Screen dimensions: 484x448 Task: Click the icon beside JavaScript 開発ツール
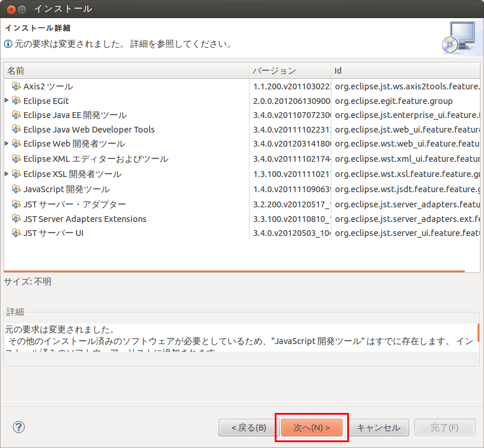pos(16,189)
